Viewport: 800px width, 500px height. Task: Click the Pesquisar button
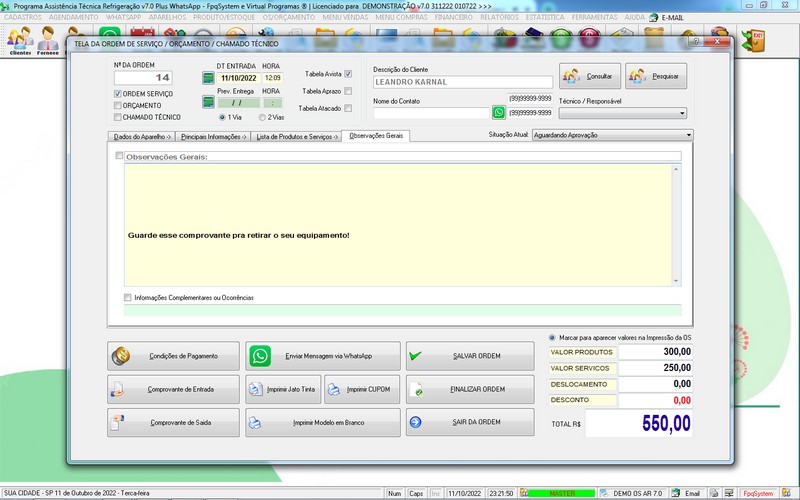(656, 76)
